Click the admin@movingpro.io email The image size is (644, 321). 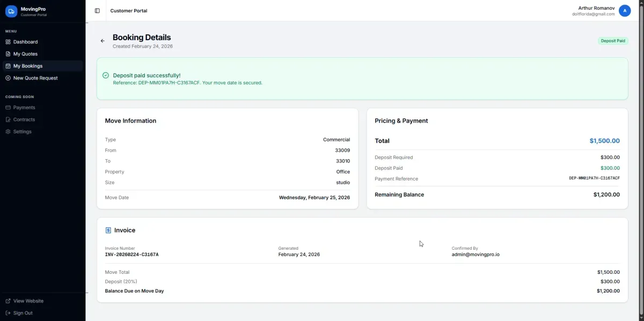point(475,255)
